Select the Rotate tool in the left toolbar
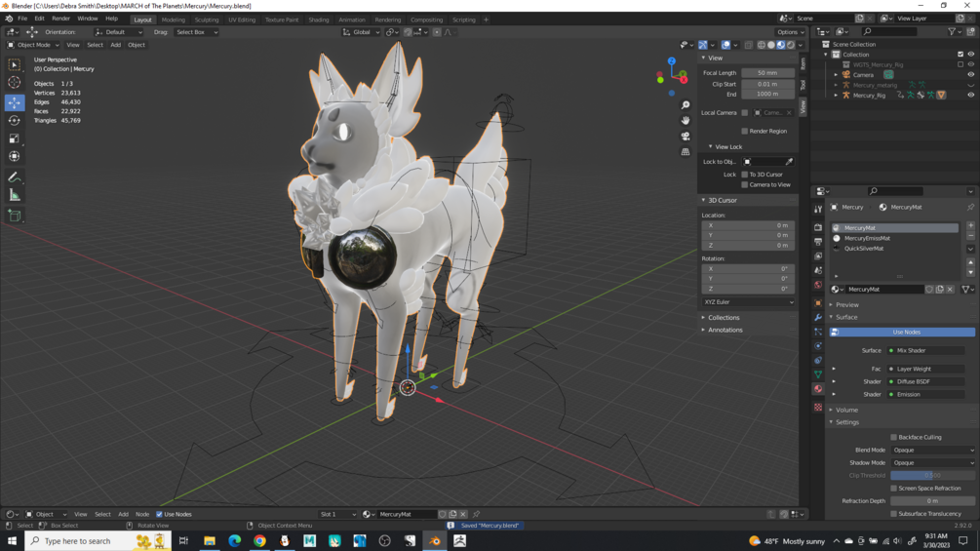Image resolution: width=980 pixels, height=551 pixels. 15,121
